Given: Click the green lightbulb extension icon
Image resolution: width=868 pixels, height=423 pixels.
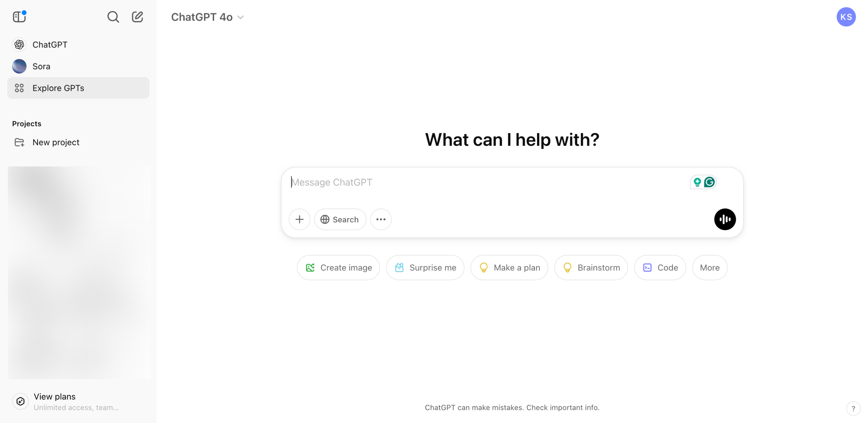Looking at the screenshot, I should pos(697,182).
